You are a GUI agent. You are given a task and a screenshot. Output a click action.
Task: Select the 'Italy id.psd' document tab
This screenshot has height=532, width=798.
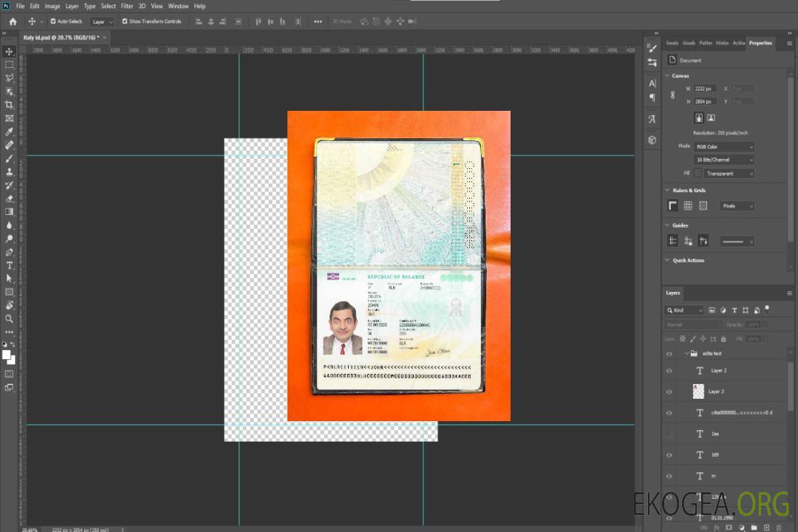60,38
